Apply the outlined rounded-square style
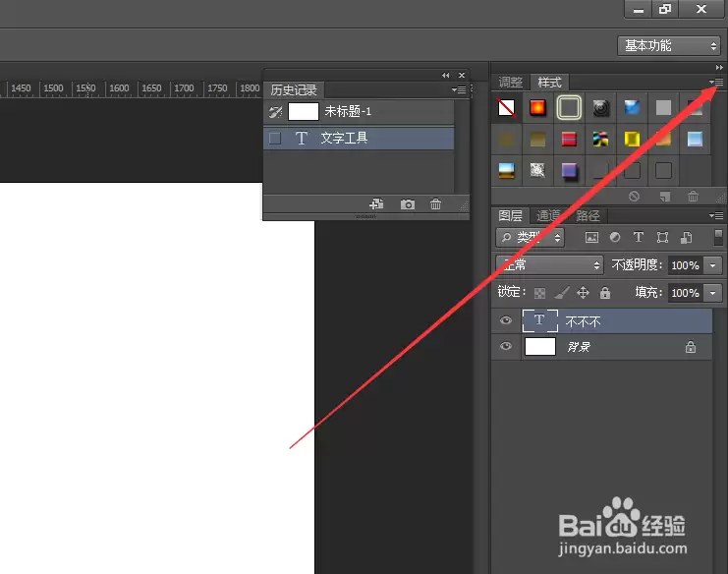728x574 pixels. (x=569, y=108)
